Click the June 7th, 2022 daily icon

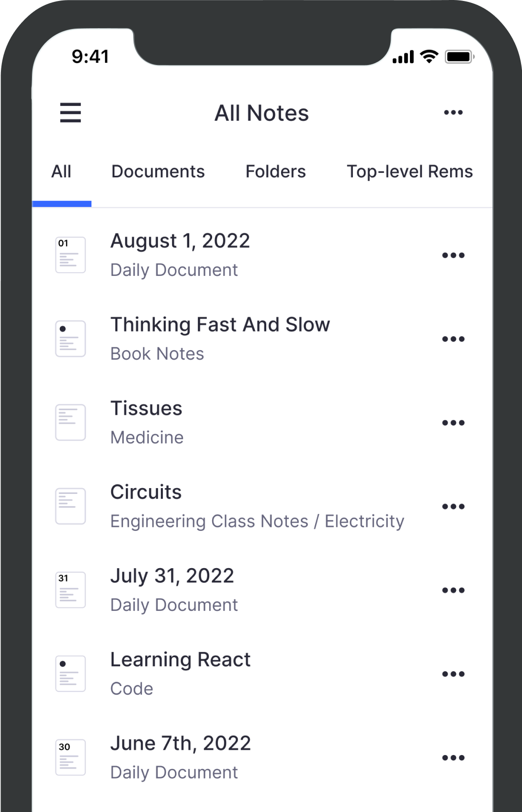click(x=70, y=757)
